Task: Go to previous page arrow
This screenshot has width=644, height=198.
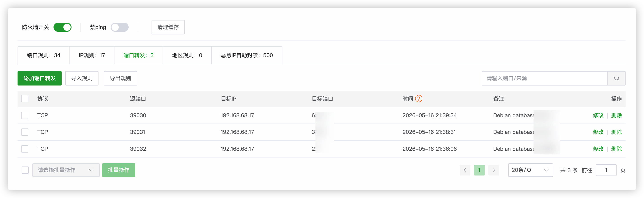Action: (465, 170)
